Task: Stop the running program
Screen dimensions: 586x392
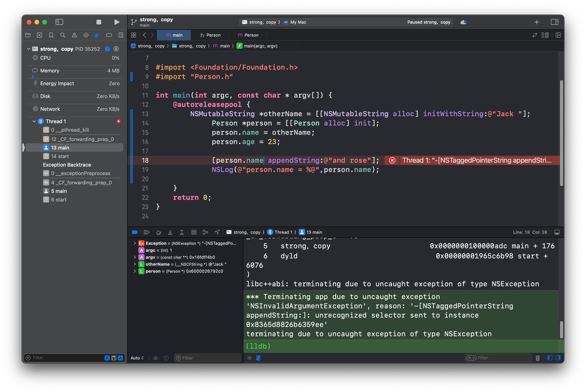Action: [x=99, y=22]
